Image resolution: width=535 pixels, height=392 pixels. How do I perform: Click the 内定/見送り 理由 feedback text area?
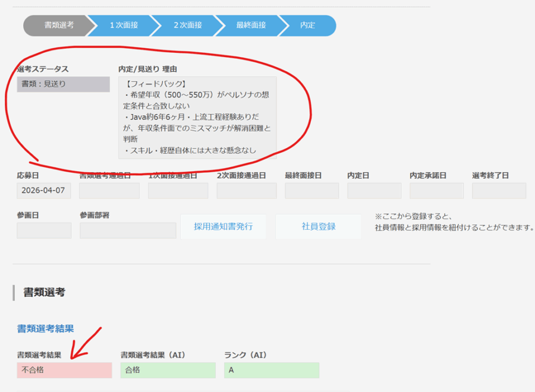pos(197,118)
